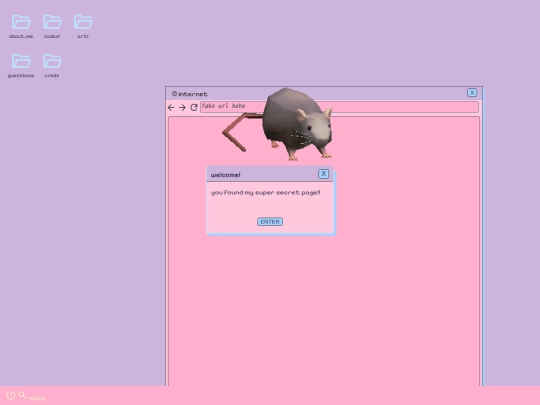The image size is (540, 405).
Task: Click the clock text in taskbar
Action: click(x=37, y=398)
